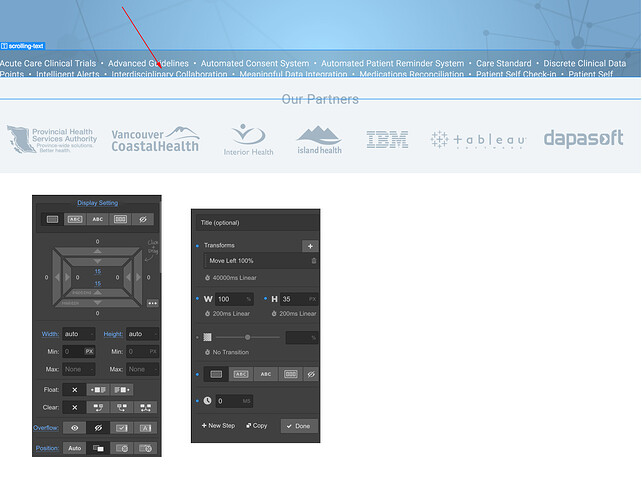Click the Overflow label link
Viewport: 642px width, 500px height.
[46, 428]
